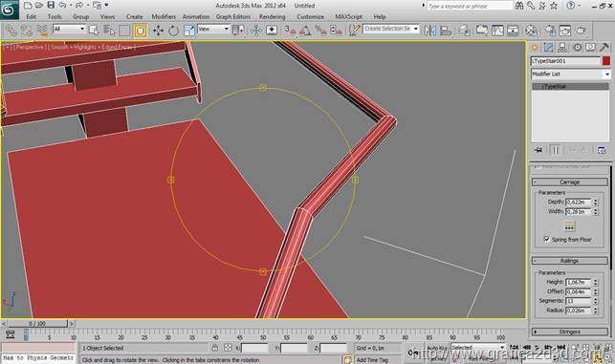Save the scene with the floppy icon
This screenshot has height=364, width=615.
[x=51, y=5]
